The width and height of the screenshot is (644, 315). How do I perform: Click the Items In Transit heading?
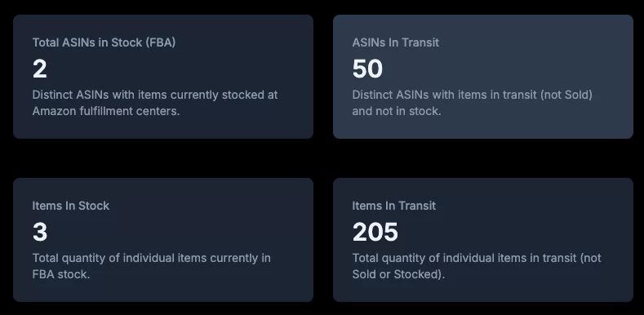click(394, 206)
